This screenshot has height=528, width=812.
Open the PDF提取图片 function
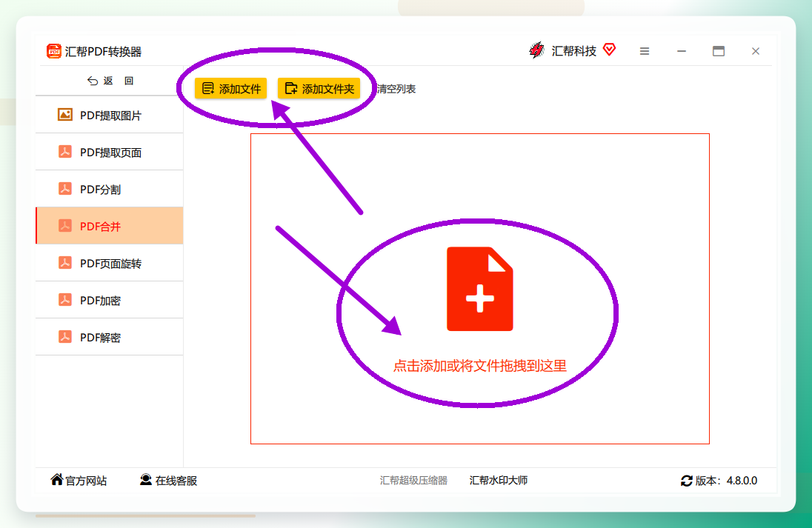click(109, 115)
